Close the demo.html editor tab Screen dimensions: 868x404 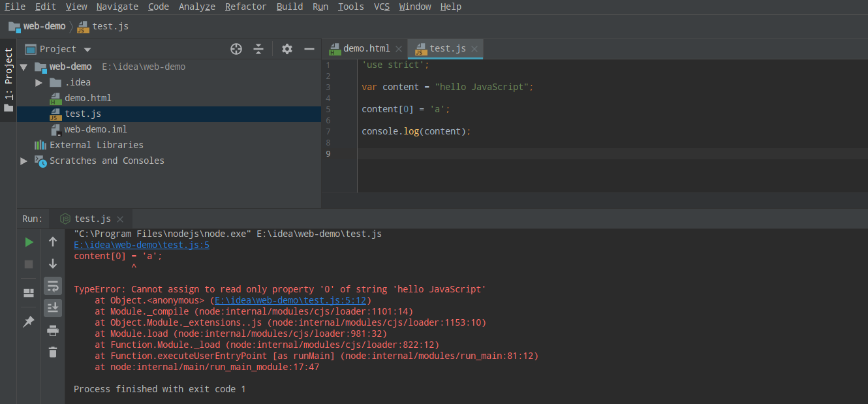click(399, 49)
